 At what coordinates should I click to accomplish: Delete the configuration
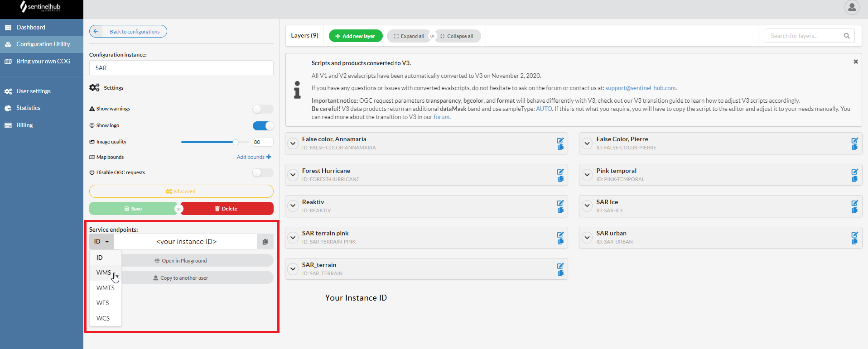click(227, 209)
